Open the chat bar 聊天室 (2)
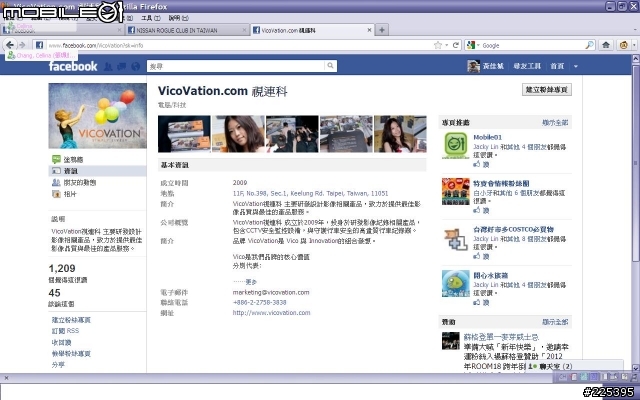 pyautogui.click(x=576, y=366)
